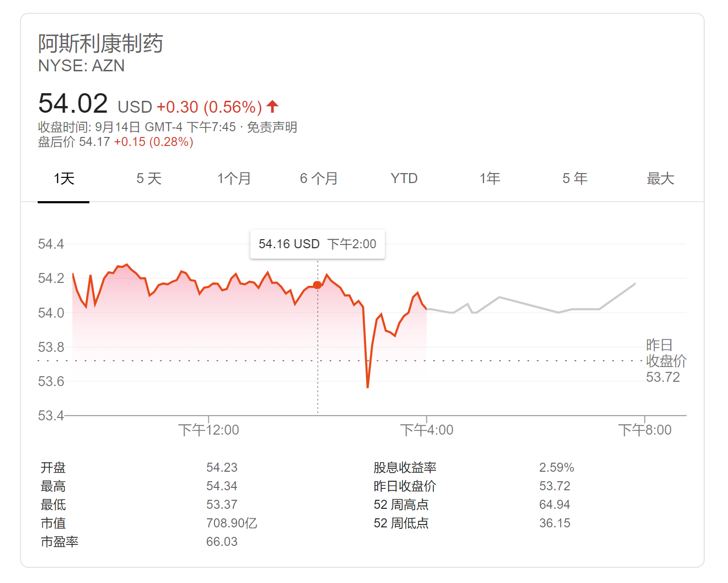Click the 最低 value 53.37
The image size is (728, 583).
[x=222, y=505]
